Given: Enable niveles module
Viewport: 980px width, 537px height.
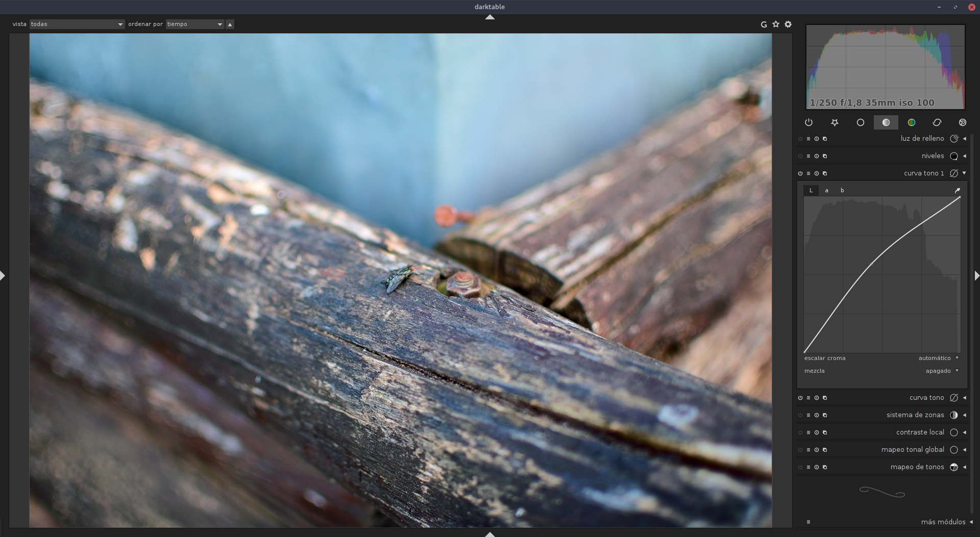Looking at the screenshot, I should (800, 156).
